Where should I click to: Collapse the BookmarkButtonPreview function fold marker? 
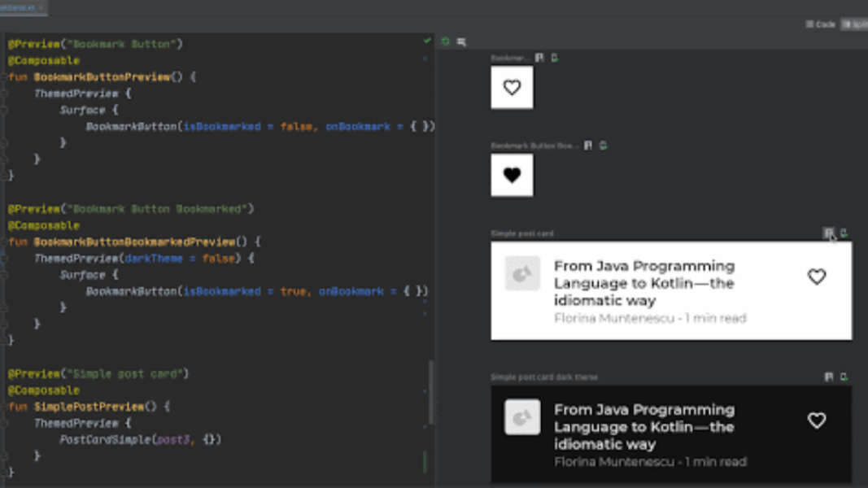pyautogui.click(x=4, y=77)
